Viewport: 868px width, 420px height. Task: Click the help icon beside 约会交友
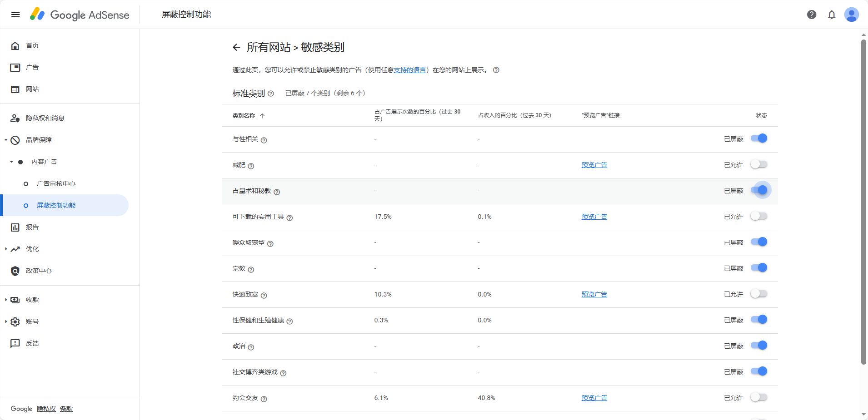[264, 399]
